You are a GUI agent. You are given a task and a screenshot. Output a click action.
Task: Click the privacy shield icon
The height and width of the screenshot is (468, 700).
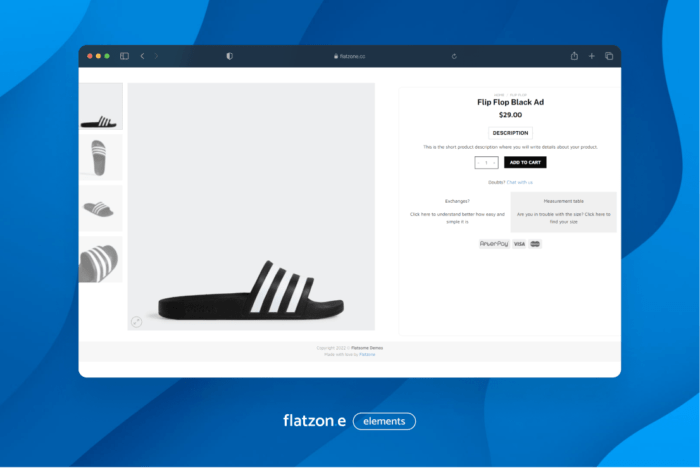[x=229, y=56]
